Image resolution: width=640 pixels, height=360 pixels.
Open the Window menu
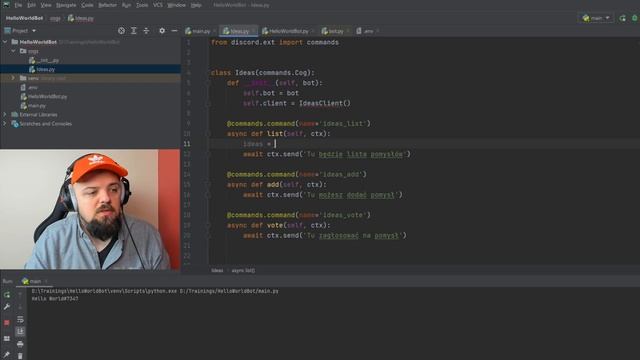click(x=176, y=5)
